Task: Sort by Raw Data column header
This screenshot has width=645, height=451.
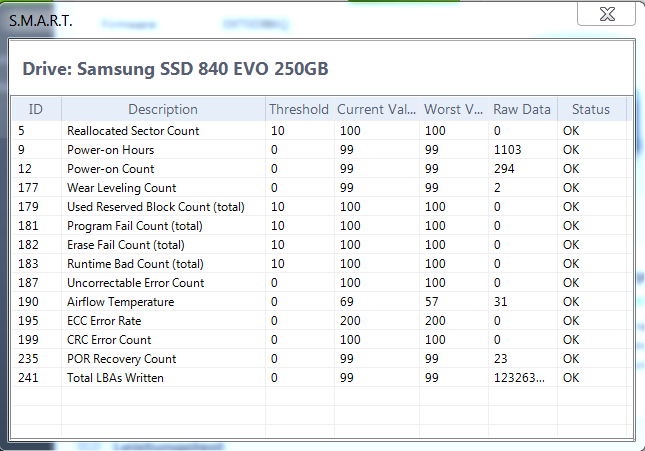Action: 522,109
